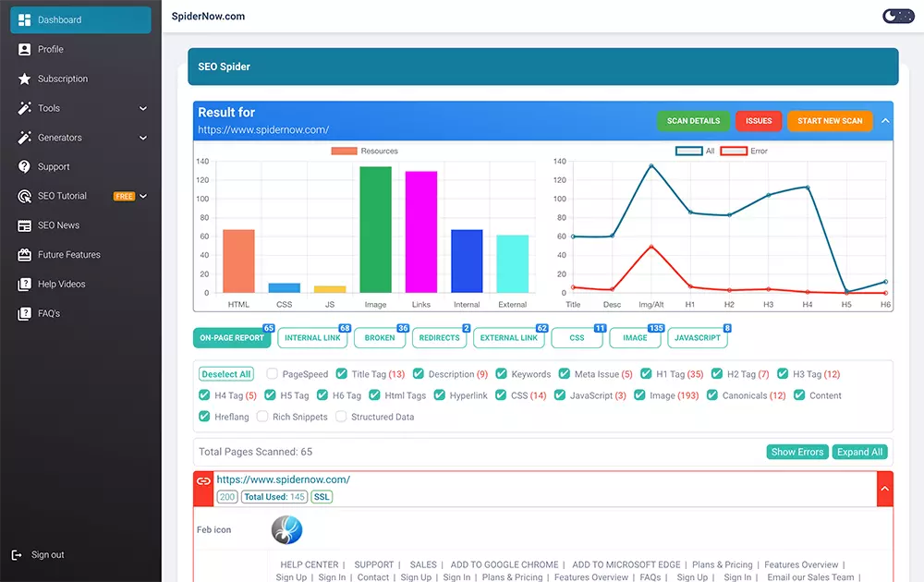Click Start New Scan button

[830, 121]
